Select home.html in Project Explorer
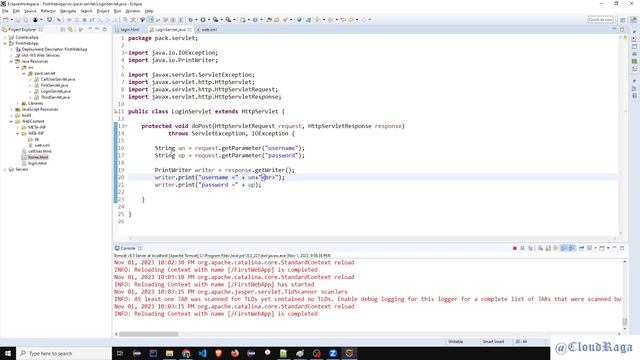Image resolution: width=640 pixels, height=360 pixels. [38, 157]
